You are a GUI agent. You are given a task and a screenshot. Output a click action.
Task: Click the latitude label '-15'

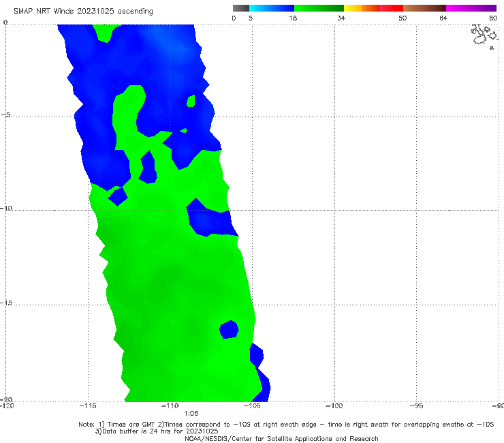pyautogui.click(x=5, y=303)
